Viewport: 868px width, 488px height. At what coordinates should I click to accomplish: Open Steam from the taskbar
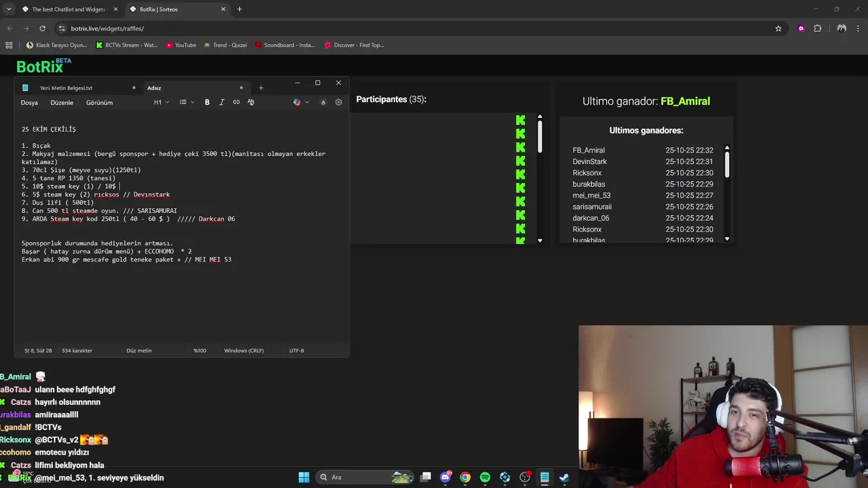(x=564, y=477)
